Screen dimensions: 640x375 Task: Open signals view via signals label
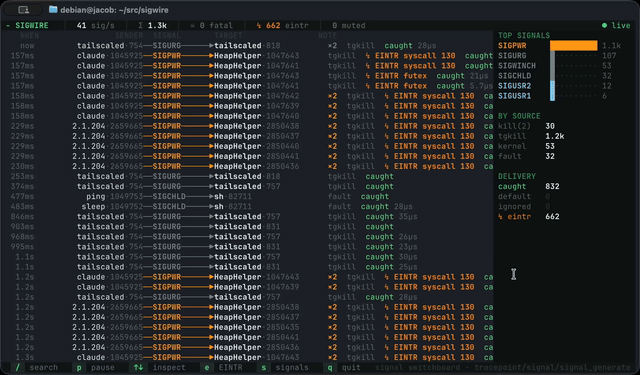(292, 367)
